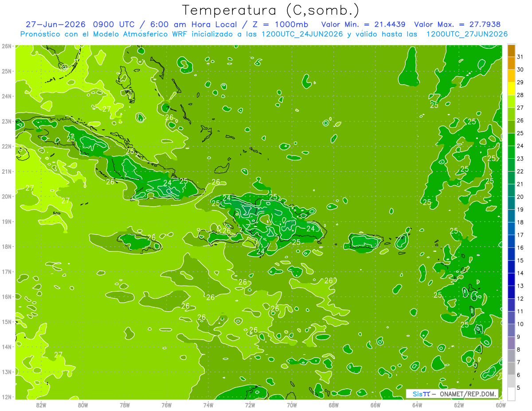Select color bar segment between 30 and 31

pos(511,63)
